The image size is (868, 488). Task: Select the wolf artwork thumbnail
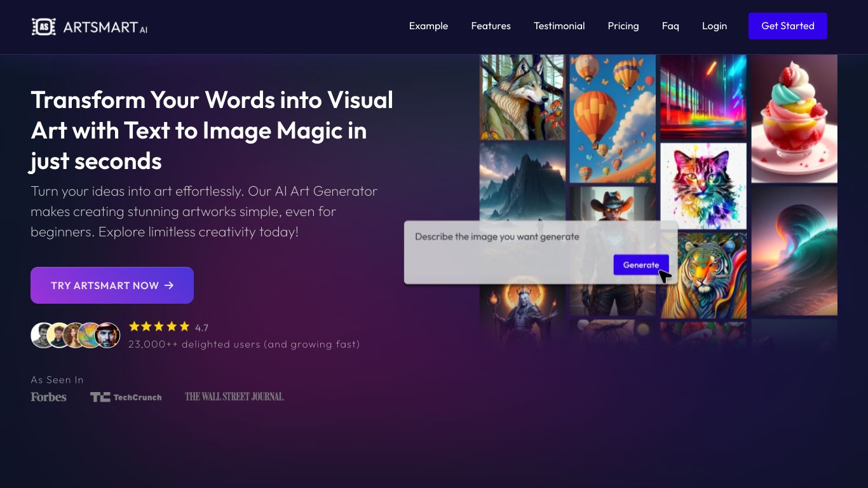(522, 97)
